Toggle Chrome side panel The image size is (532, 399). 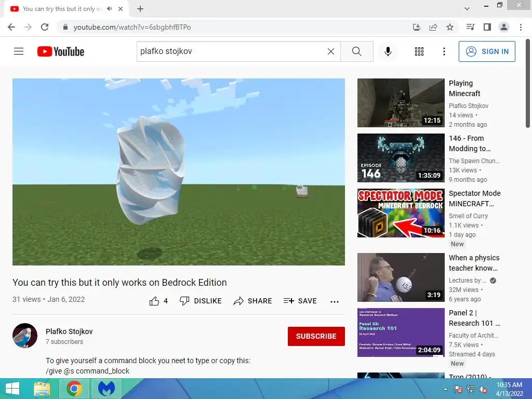coord(487,27)
